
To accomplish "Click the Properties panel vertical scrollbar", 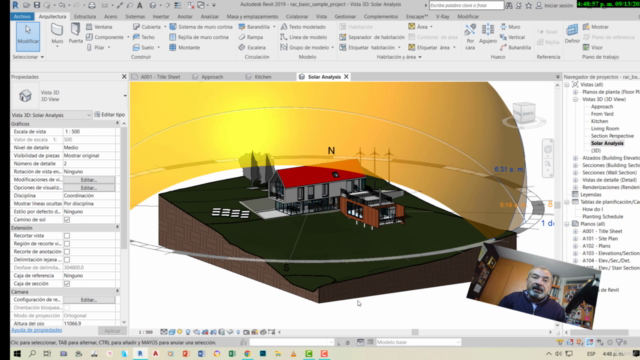I will [124, 188].
